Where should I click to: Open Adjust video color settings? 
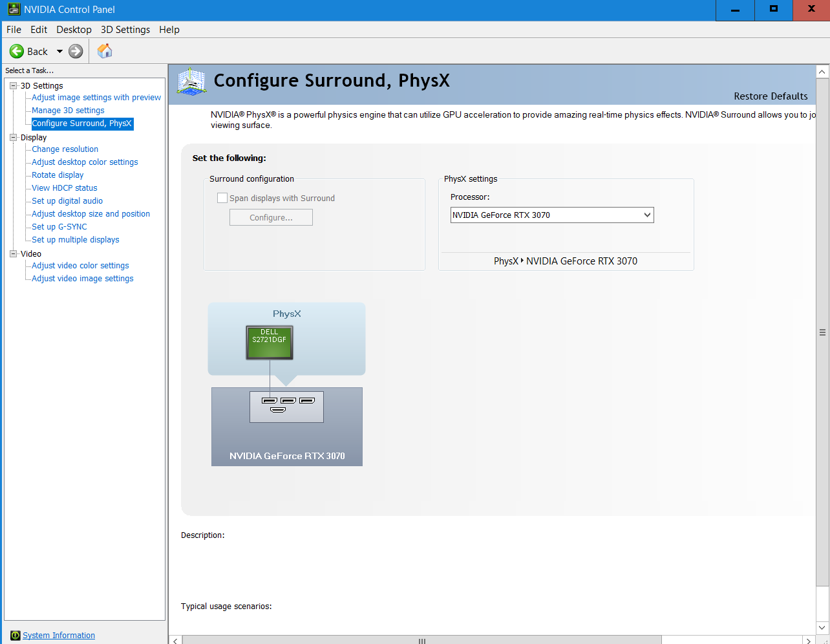click(80, 266)
